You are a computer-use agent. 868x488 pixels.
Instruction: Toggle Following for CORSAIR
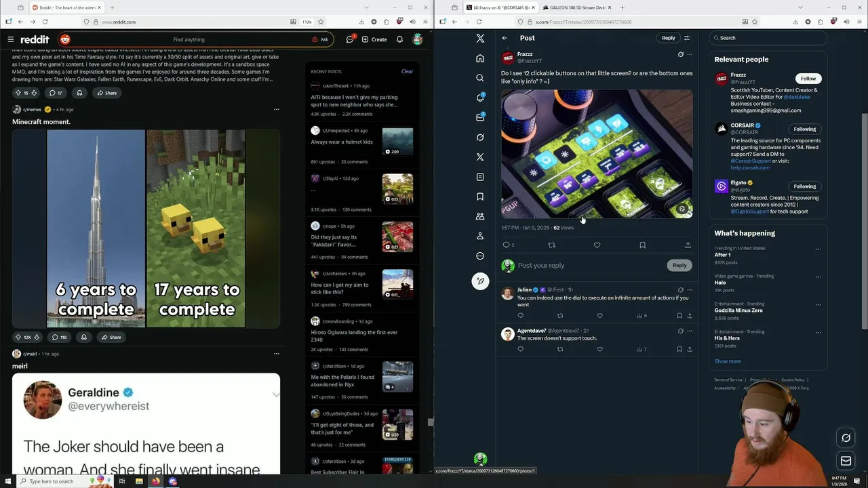pos(805,129)
